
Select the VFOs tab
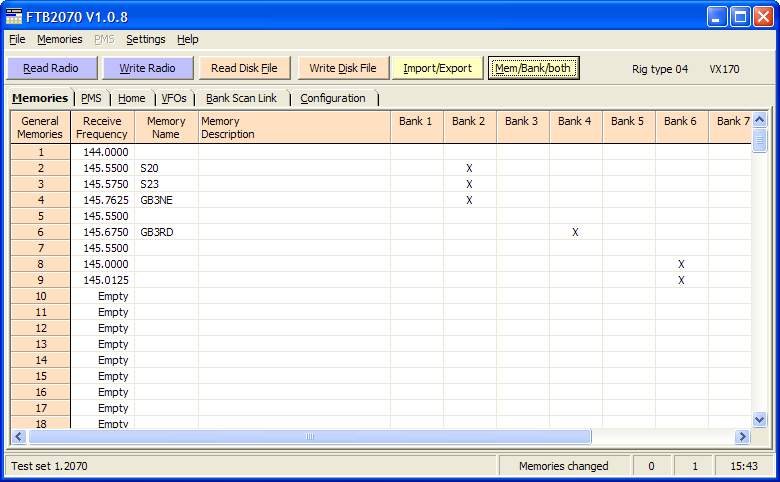point(174,98)
